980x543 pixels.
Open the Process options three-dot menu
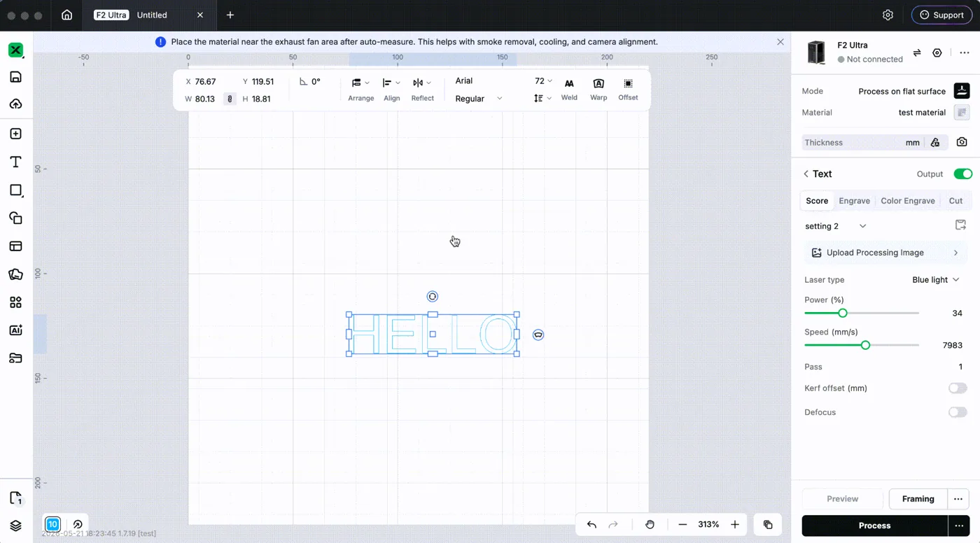(x=958, y=526)
